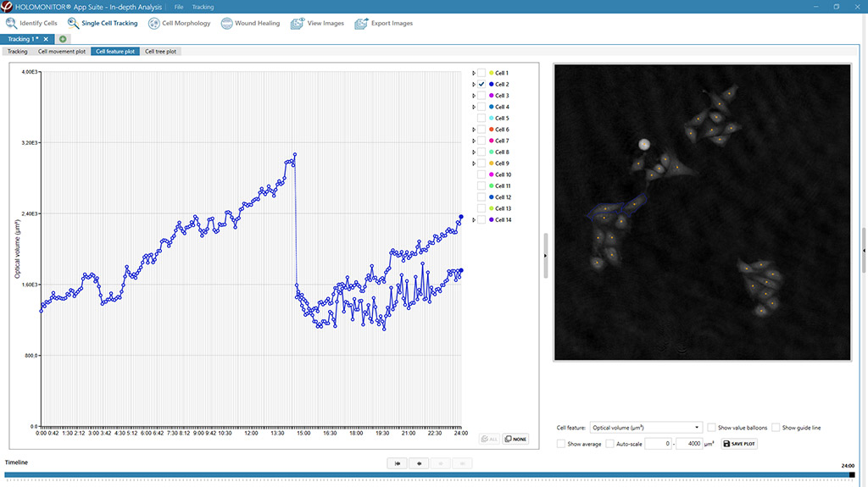Expand the Cell 9 tree node
The width and height of the screenshot is (868, 487).
[474, 163]
